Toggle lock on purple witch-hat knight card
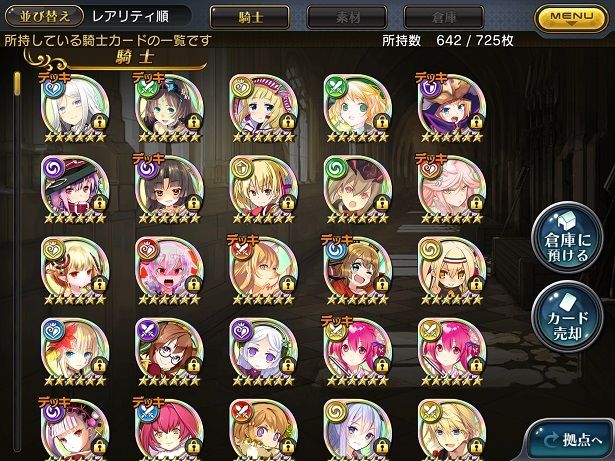This screenshot has width=615, height=461. pyautogui.click(x=476, y=122)
